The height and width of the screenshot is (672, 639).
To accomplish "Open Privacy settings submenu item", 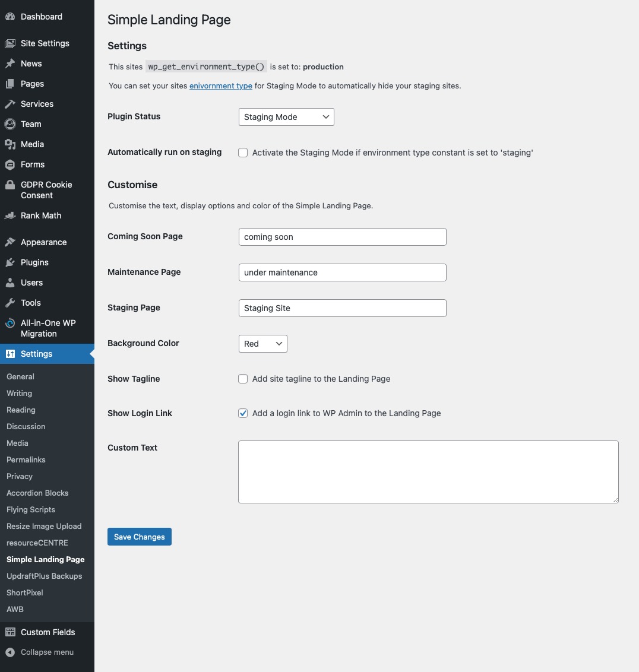I will (19, 477).
